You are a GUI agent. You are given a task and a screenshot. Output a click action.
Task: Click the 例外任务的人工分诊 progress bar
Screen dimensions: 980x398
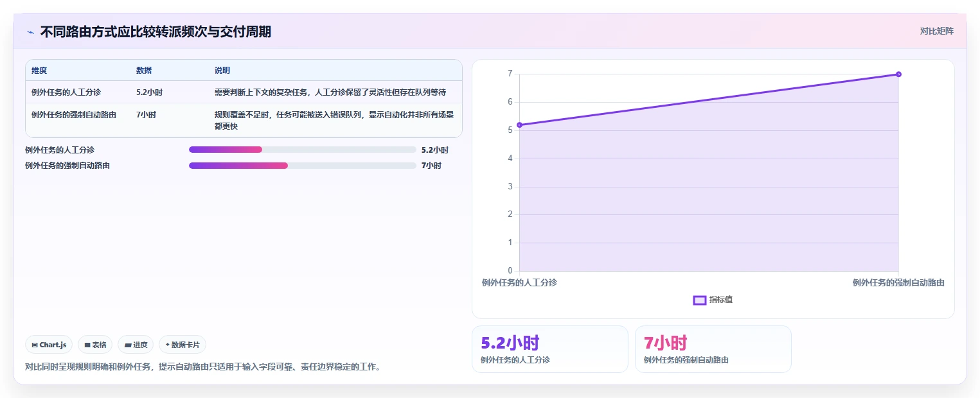[x=303, y=150]
